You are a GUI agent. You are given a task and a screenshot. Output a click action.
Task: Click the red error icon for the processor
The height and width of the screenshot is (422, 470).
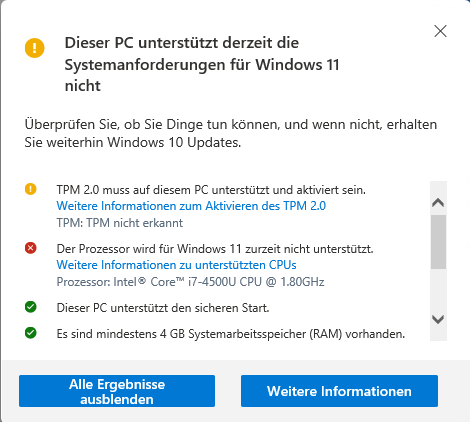(x=31, y=248)
